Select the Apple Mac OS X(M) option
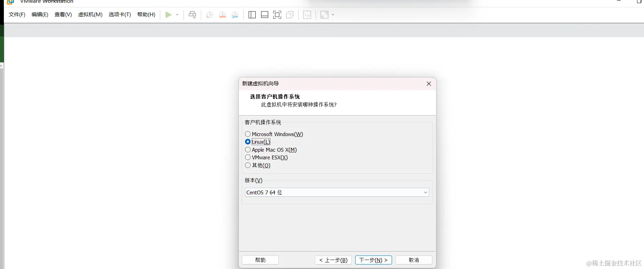 click(248, 150)
